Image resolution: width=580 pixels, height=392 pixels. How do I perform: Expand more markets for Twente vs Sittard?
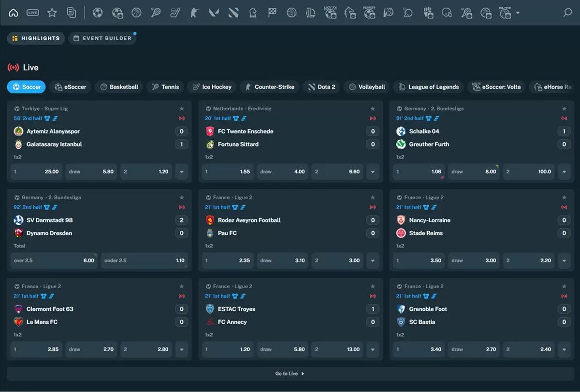(x=373, y=172)
